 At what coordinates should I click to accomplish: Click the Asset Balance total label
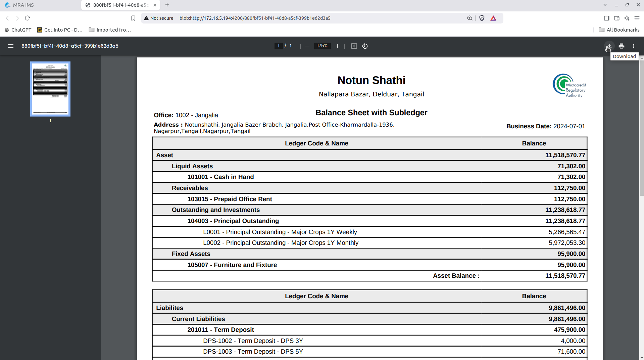456,276
